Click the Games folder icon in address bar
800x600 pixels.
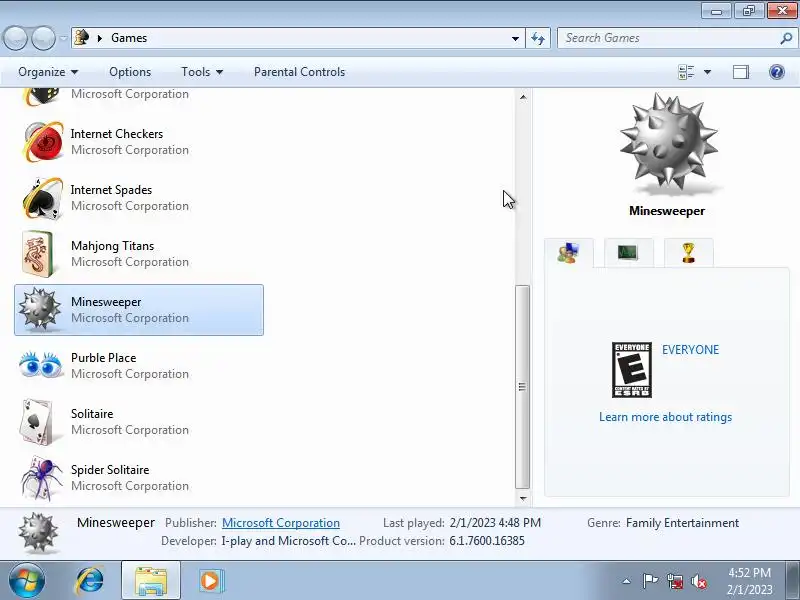click(x=82, y=38)
